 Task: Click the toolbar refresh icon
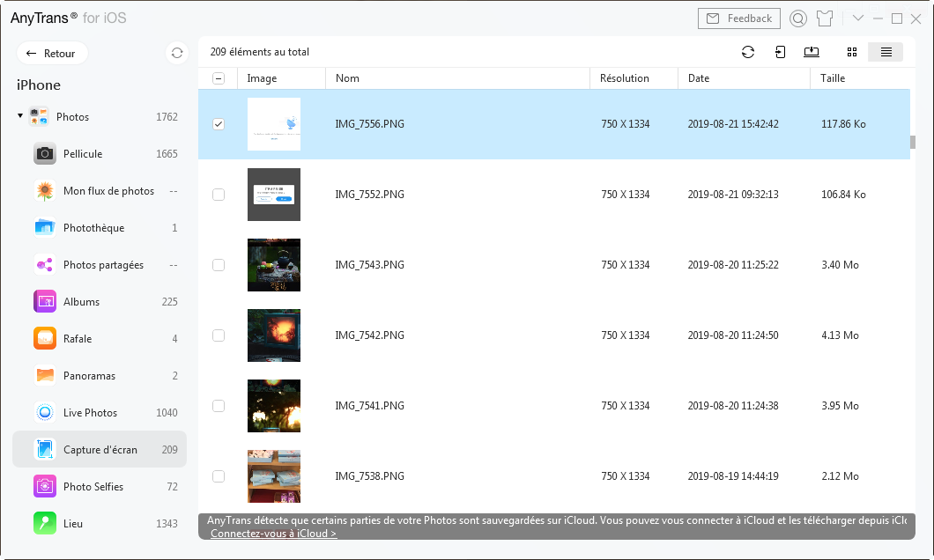748,52
